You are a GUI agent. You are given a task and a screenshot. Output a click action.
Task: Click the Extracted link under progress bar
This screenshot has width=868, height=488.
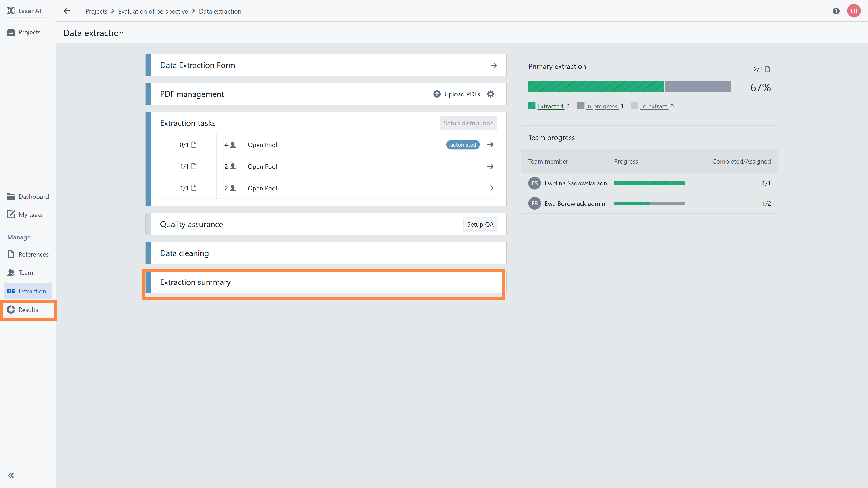tap(551, 106)
